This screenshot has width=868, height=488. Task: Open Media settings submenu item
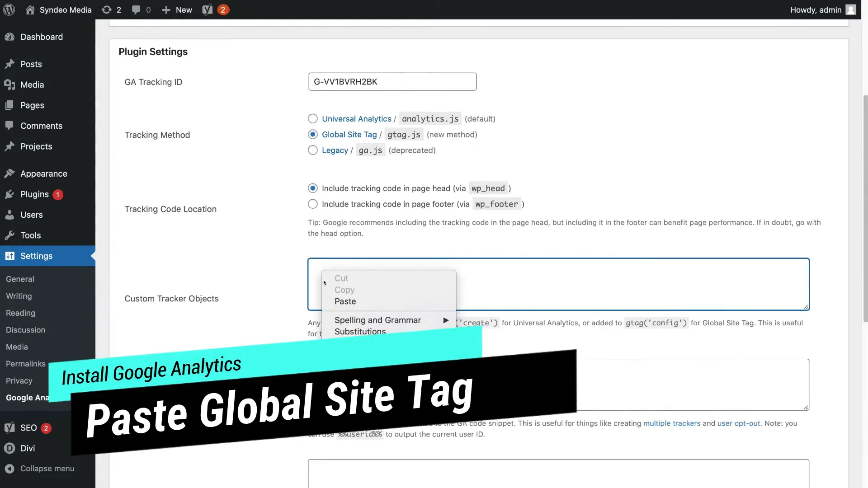coord(17,347)
